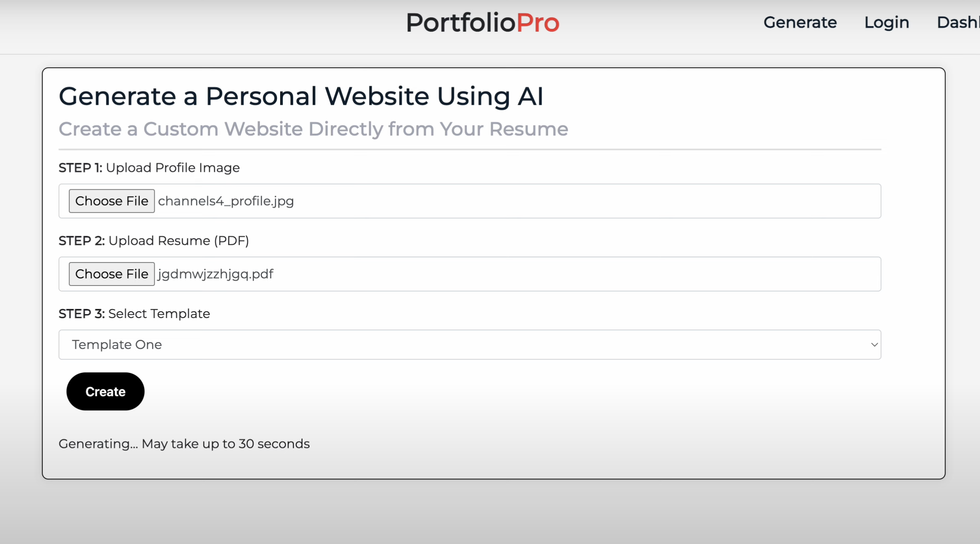
Task: Click the jgdmwjzzhjgq.pdf file name
Action: pyautogui.click(x=215, y=274)
